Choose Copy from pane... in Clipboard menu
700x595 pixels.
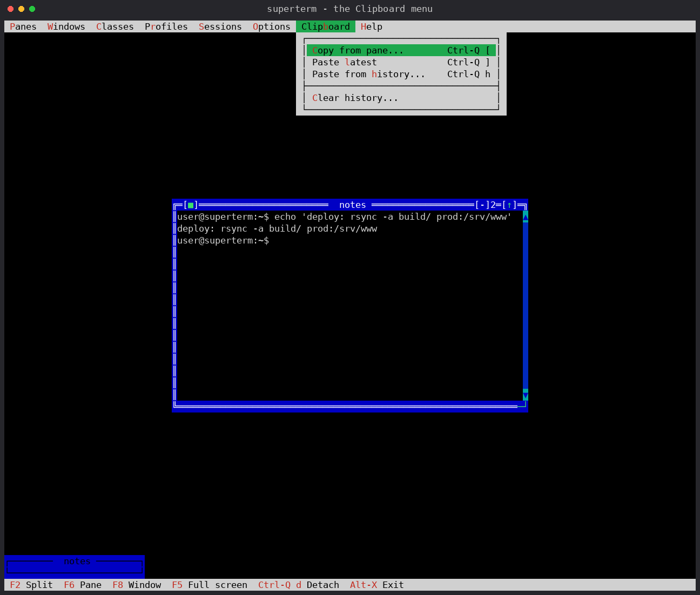pyautogui.click(x=401, y=50)
